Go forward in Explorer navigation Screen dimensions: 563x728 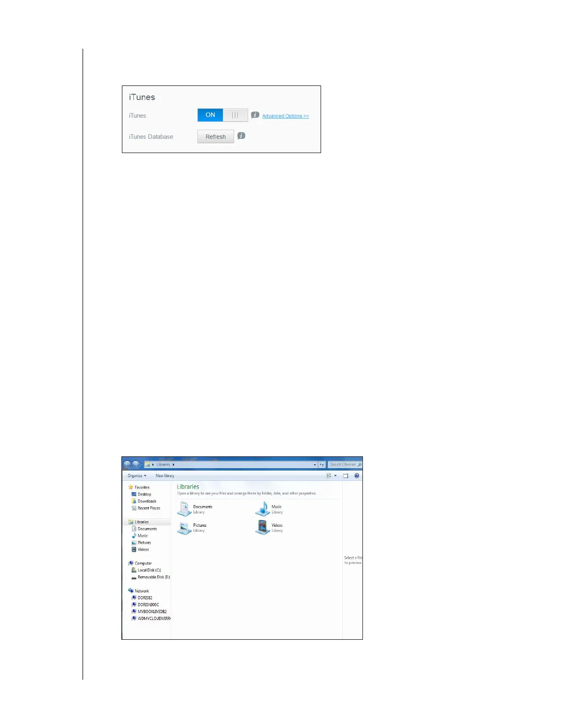[x=136, y=465]
